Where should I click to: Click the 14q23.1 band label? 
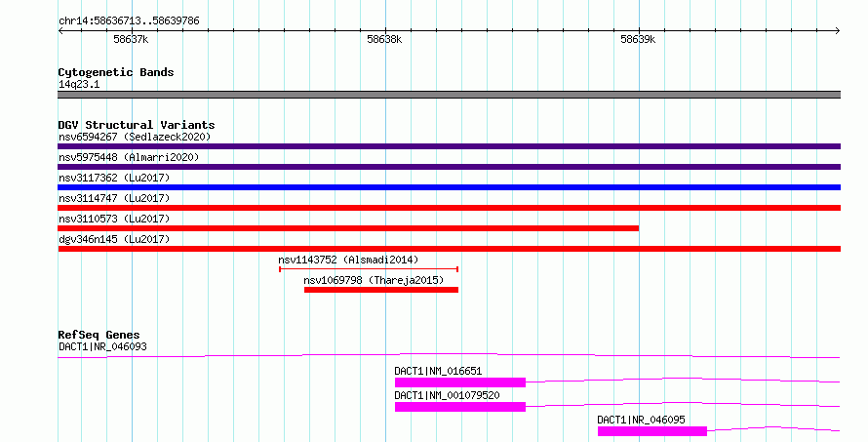tap(79, 84)
